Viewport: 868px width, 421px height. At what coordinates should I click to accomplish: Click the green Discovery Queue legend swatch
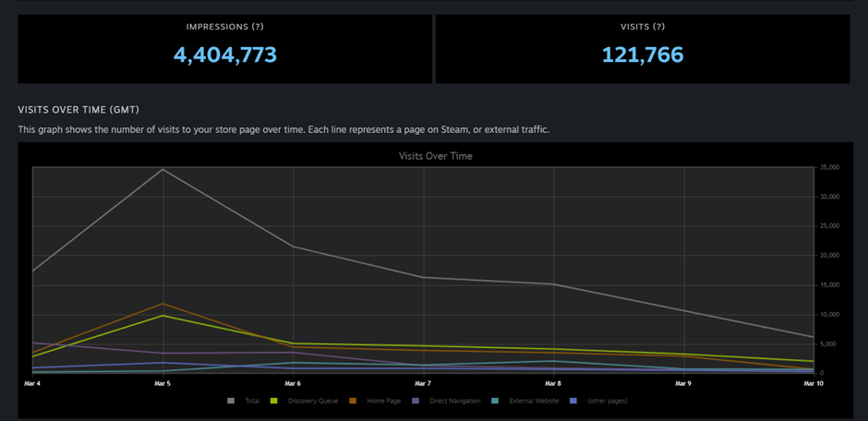(273, 401)
